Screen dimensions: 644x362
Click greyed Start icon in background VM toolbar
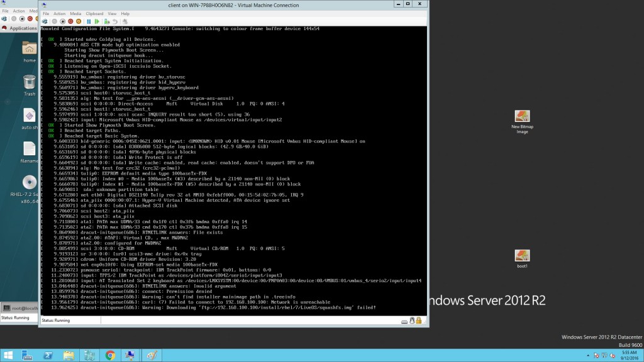coord(14,19)
